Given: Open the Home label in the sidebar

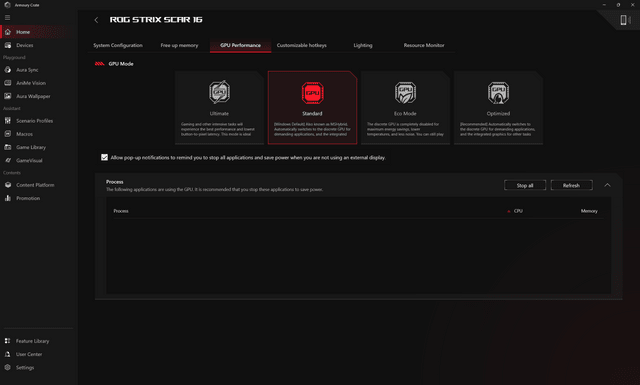Looking at the screenshot, I should click(23, 32).
